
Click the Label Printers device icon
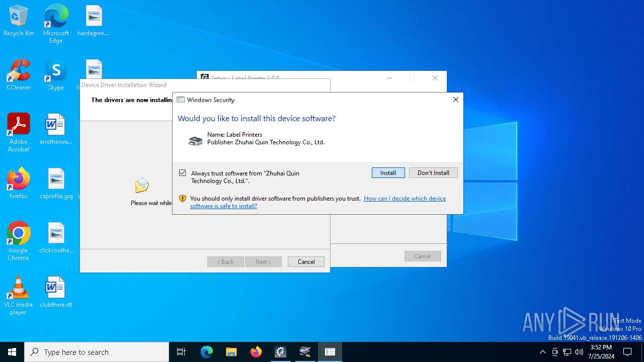[x=195, y=141]
